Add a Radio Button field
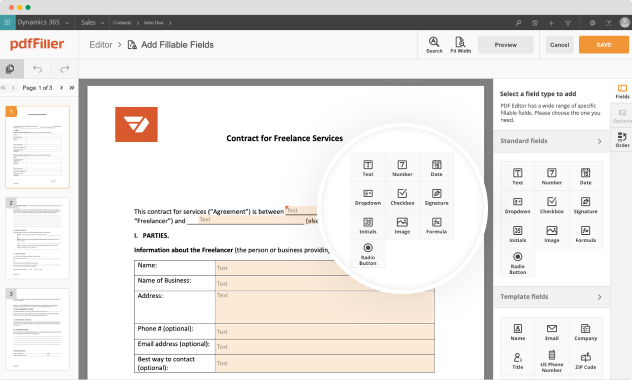 pos(518,263)
